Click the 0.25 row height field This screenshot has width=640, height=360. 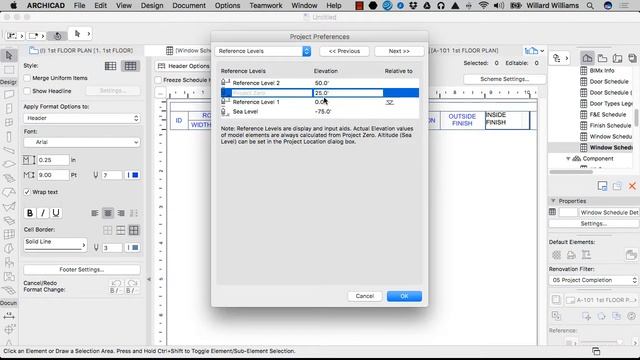pyautogui.click(x=53, y=160)
